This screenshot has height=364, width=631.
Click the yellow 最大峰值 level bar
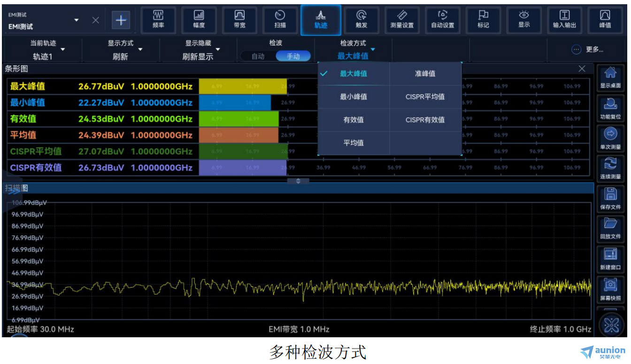coord(243,86)
